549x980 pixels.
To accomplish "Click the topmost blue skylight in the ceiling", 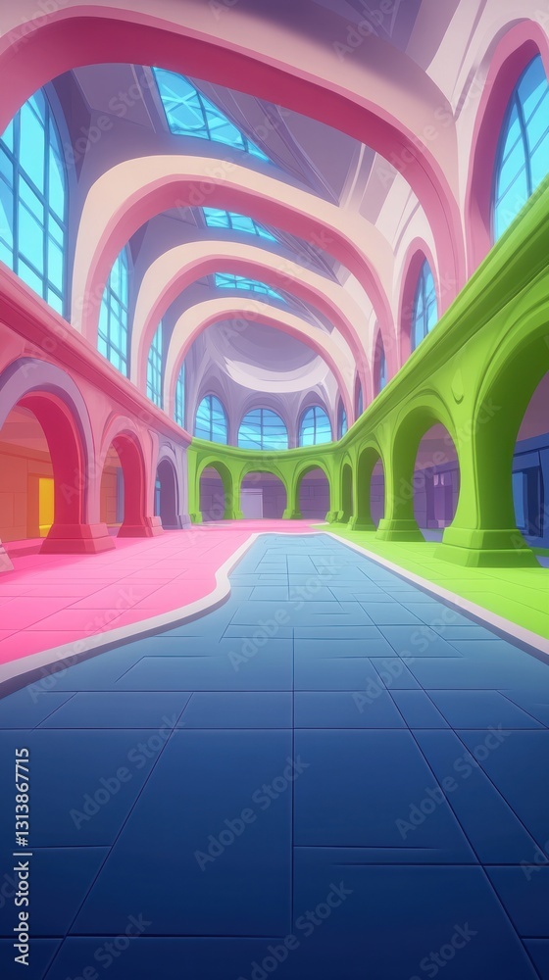I will pyautogui.click(x=206, y=113).
